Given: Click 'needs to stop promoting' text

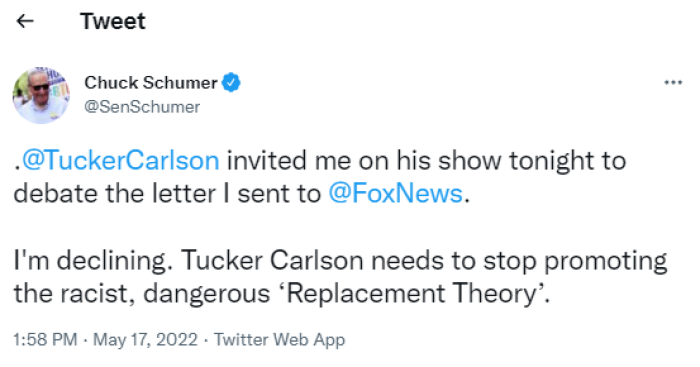Looking at the screenshot, I should pos(519,261).
